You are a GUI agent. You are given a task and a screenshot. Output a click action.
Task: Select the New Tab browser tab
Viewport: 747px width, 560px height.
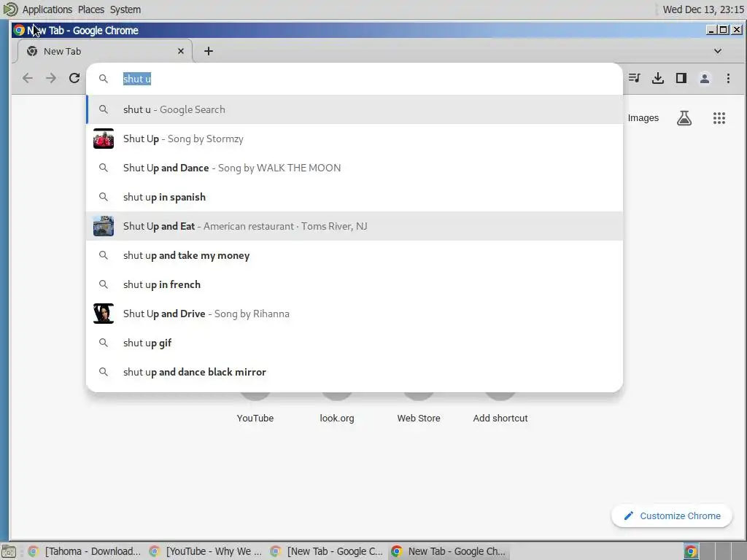pyautogui.click(x=105, y=51)
